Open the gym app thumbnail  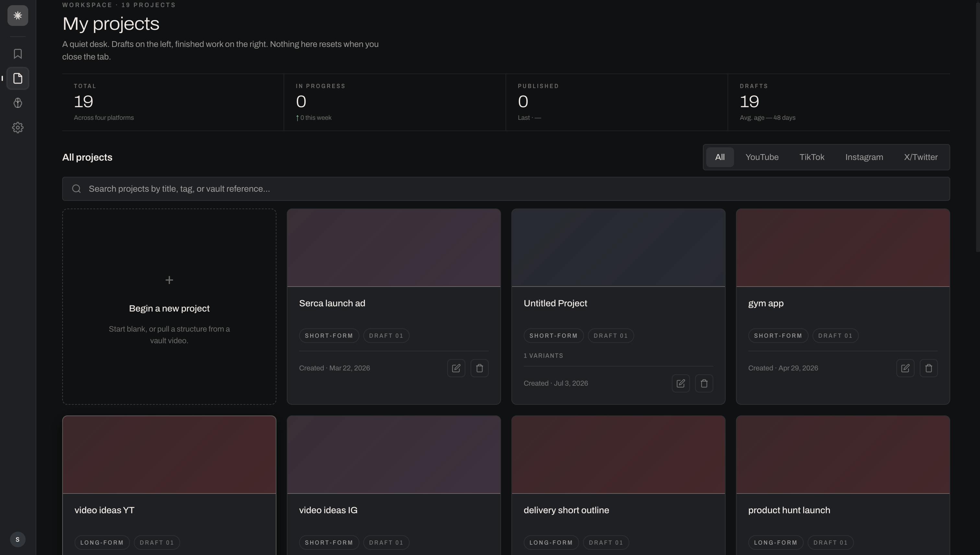tap(843, 247)
